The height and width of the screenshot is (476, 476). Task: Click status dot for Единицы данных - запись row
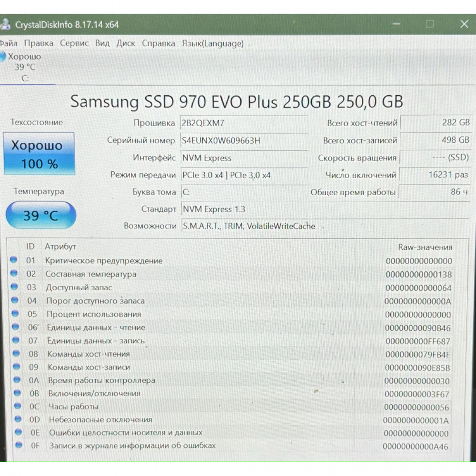tap(16, 340)
